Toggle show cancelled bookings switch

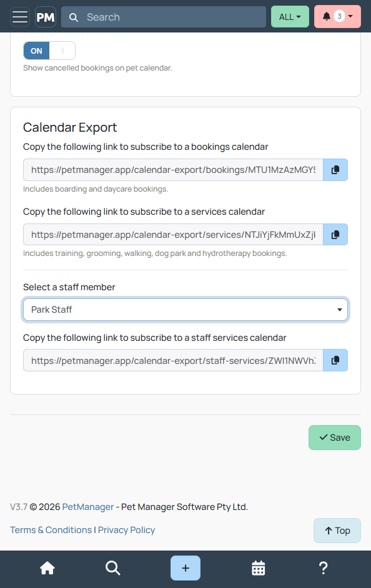coord(49,51)
